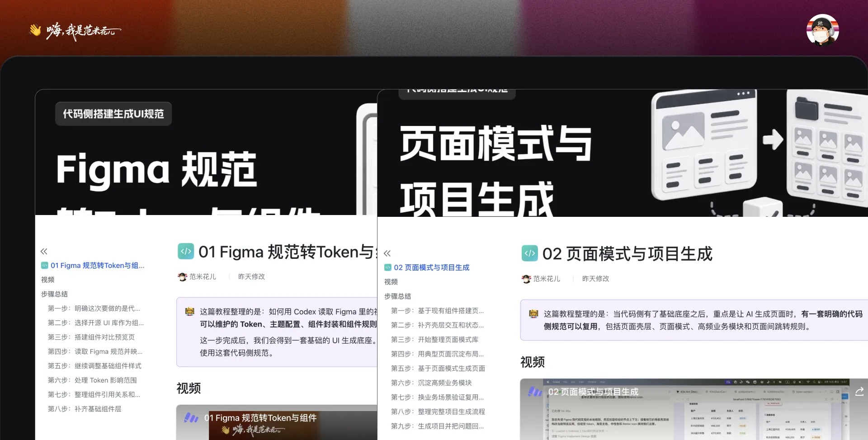This screenshot has width=868, height=440.
Task: Jump to 步骤总结 in the right document outline
Action: pos(397,296)
